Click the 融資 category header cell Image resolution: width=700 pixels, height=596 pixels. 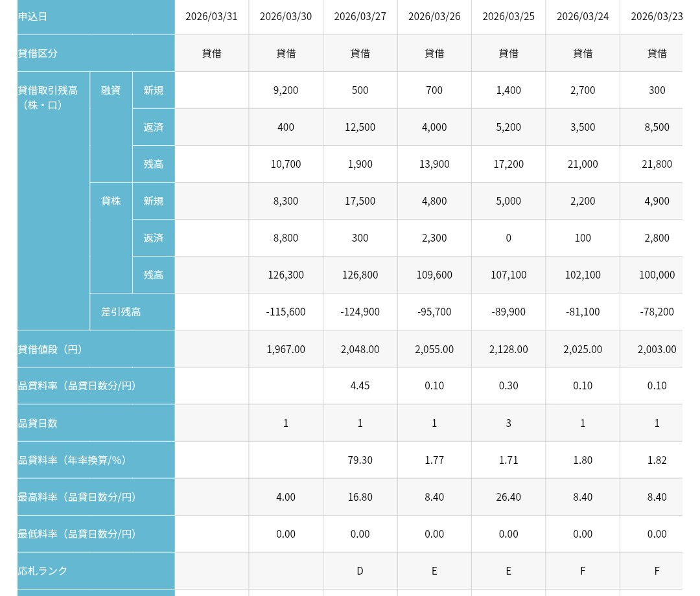click(x=111, y=90)
